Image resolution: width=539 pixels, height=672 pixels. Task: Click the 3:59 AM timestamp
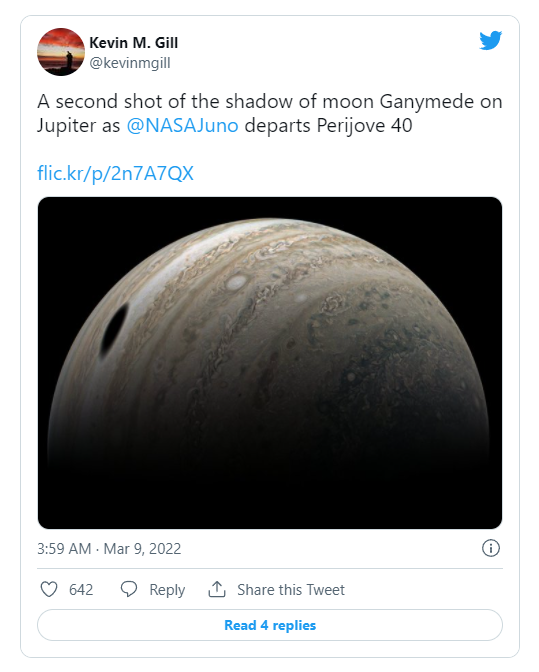pos(64,549)
